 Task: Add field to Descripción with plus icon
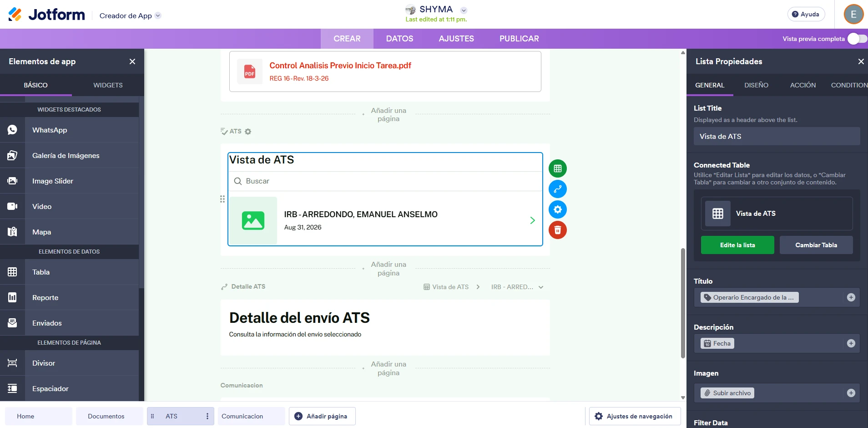[x=851, y=343]
